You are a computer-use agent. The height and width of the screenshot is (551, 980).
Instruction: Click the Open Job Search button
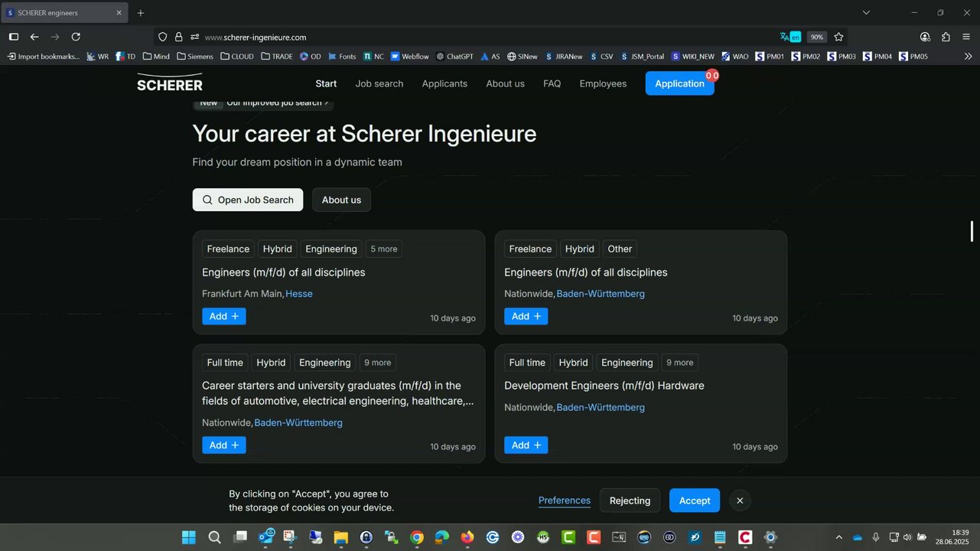pyautogui.click(x=248, y=200)
